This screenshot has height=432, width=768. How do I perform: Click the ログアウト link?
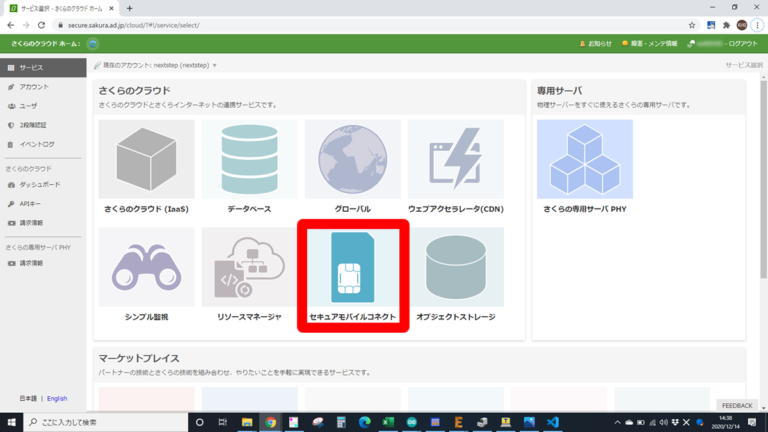[743, 44]
